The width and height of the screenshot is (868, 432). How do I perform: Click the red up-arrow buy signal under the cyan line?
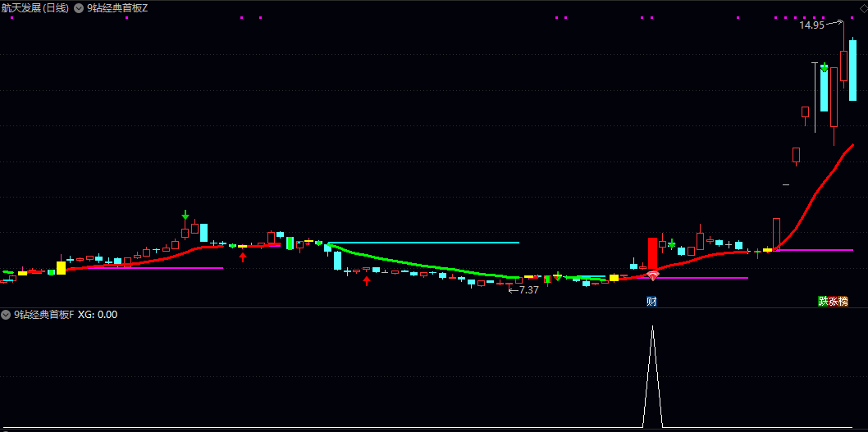366,280
